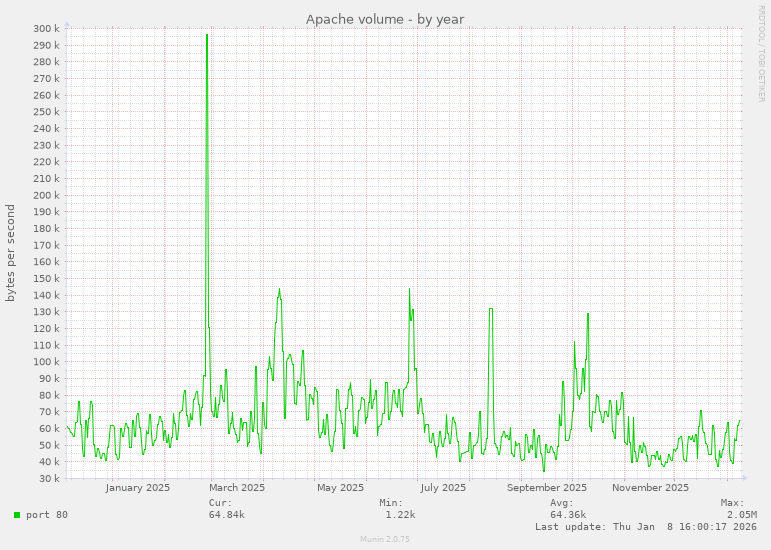Click the 'Max:' column header

[733, 503]
